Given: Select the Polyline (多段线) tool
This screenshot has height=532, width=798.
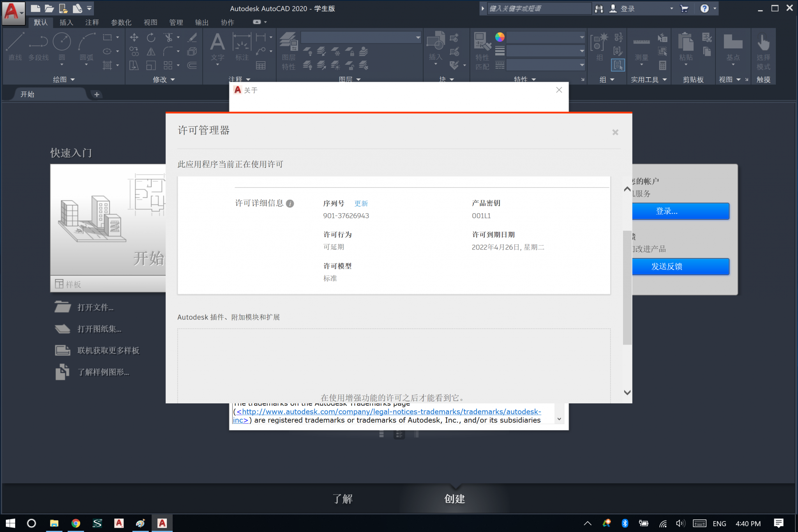Looking at the screenshot, I should pos(38,46).
